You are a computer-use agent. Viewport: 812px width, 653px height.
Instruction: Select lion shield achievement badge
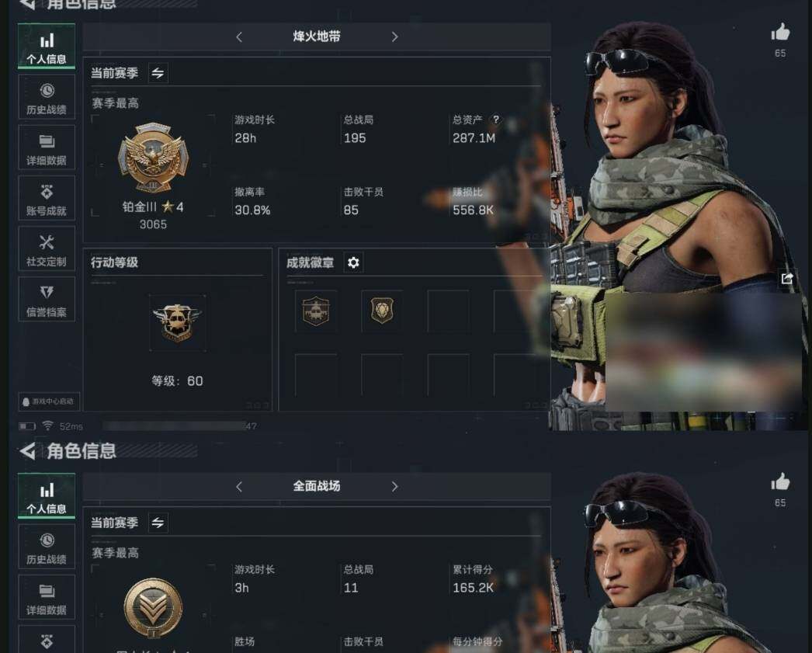pyautogui.click(x=382, y=311)
